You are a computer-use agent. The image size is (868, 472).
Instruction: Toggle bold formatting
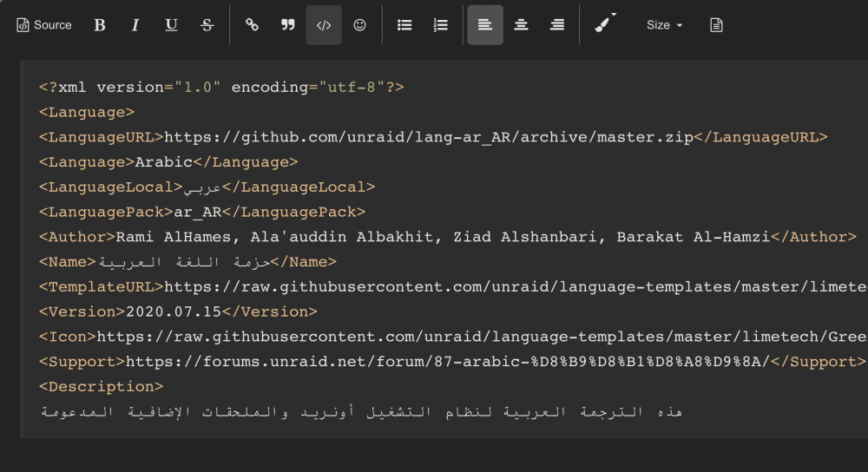(x=100, y=25)
